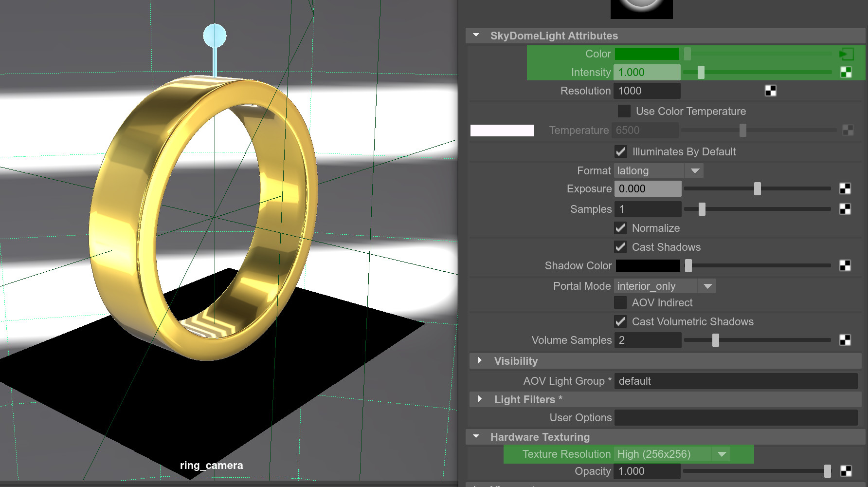Click the AOV Light Group field
This screenshot has width=868, height=487.
(736, 381)
